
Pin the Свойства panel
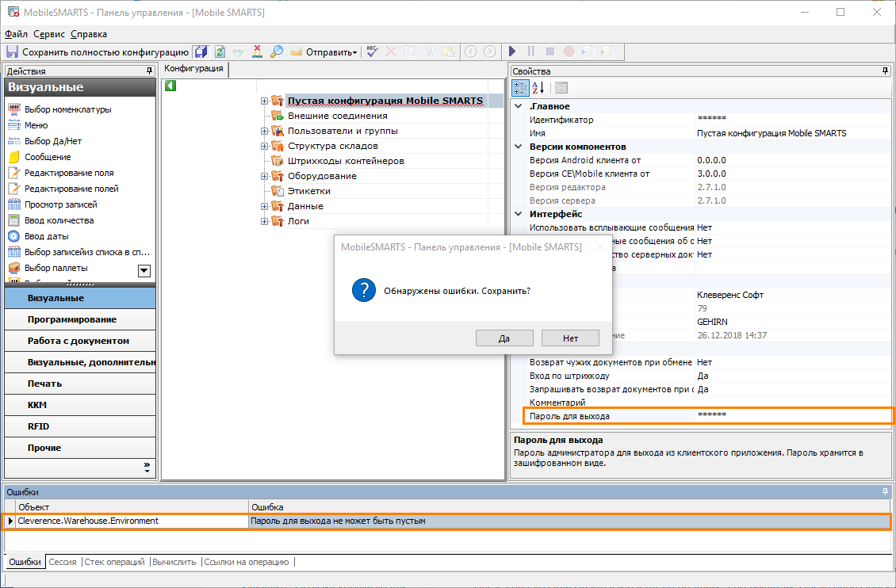tap(885, 71)
